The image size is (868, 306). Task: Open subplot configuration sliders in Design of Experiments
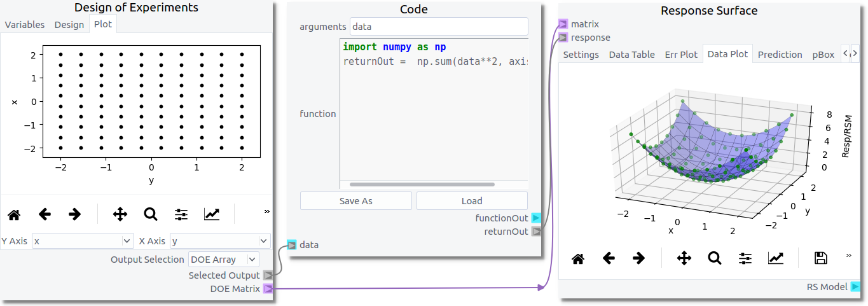[181, 214]
